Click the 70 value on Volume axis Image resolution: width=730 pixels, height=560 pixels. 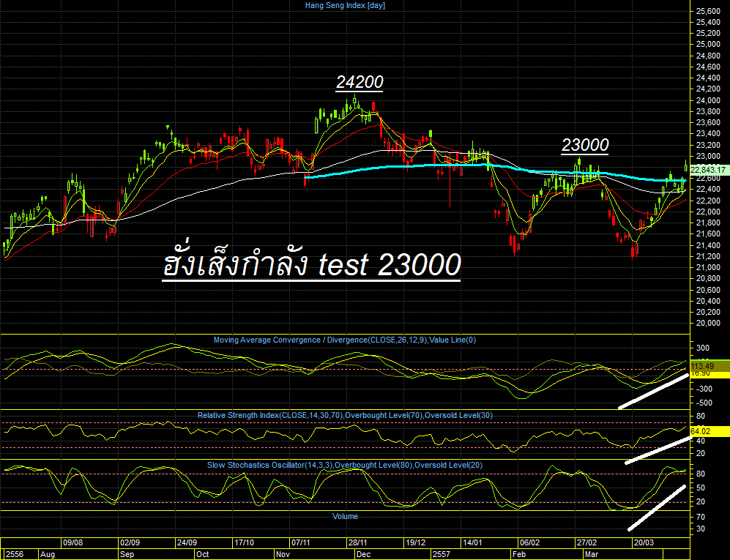700,517
